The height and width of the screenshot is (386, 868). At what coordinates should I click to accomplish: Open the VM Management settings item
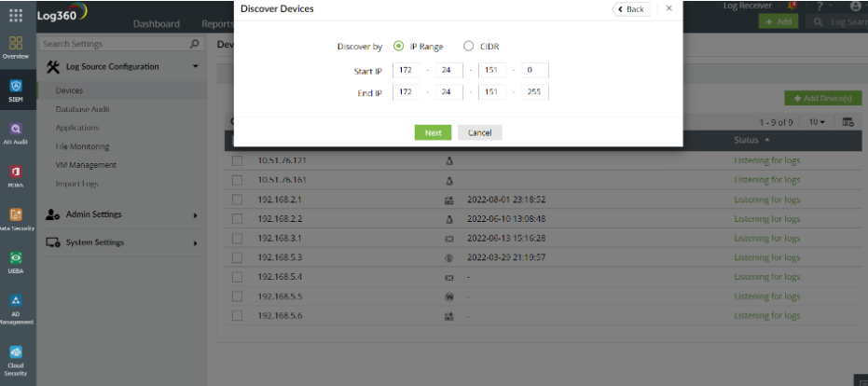tap(85, 165)
